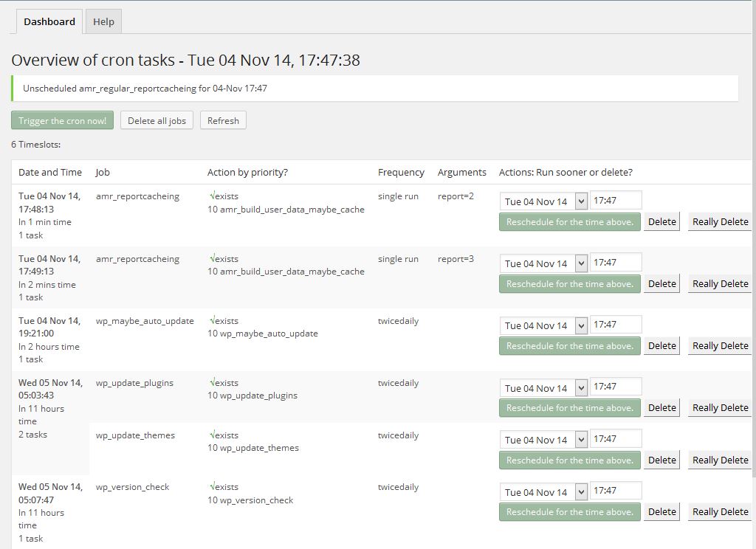The image size is (756, 549).
Task: Reschedule the wp_maybe_auto_update job
Action: tap(569, 346)
